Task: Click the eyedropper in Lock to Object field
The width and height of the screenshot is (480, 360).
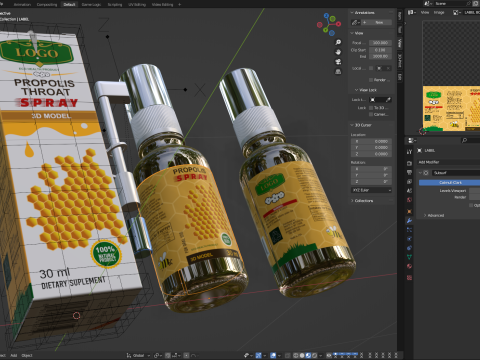Action: click(388, 100)
